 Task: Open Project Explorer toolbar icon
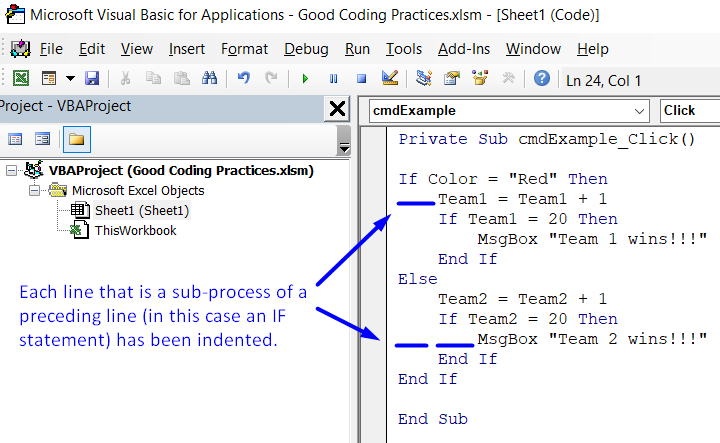point(423,79)
